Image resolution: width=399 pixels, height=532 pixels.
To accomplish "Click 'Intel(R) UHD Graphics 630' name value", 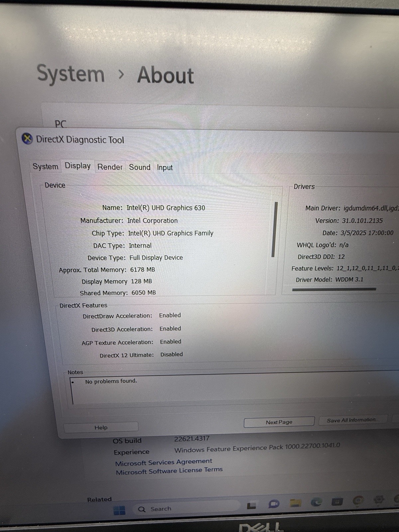I will pyautogui.click(x=166, y=208).
